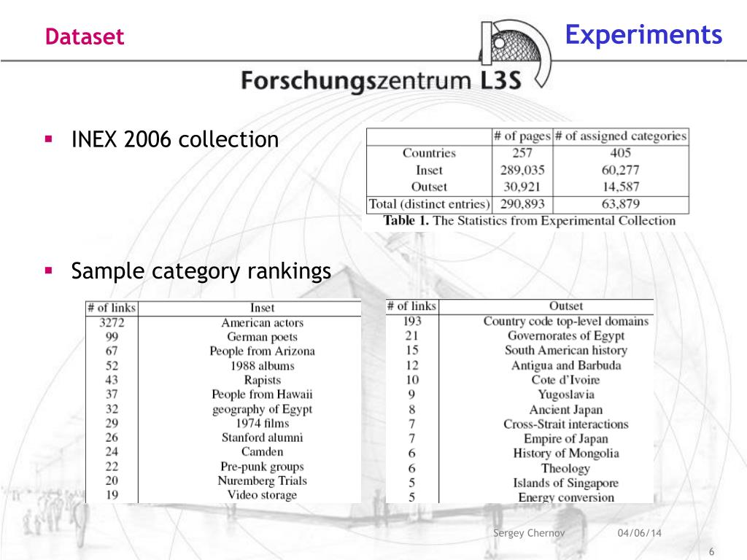This screenshot has height=560, width=747.
Task: Click the '# of assigned categories' column header
Action: coord(621,136)
